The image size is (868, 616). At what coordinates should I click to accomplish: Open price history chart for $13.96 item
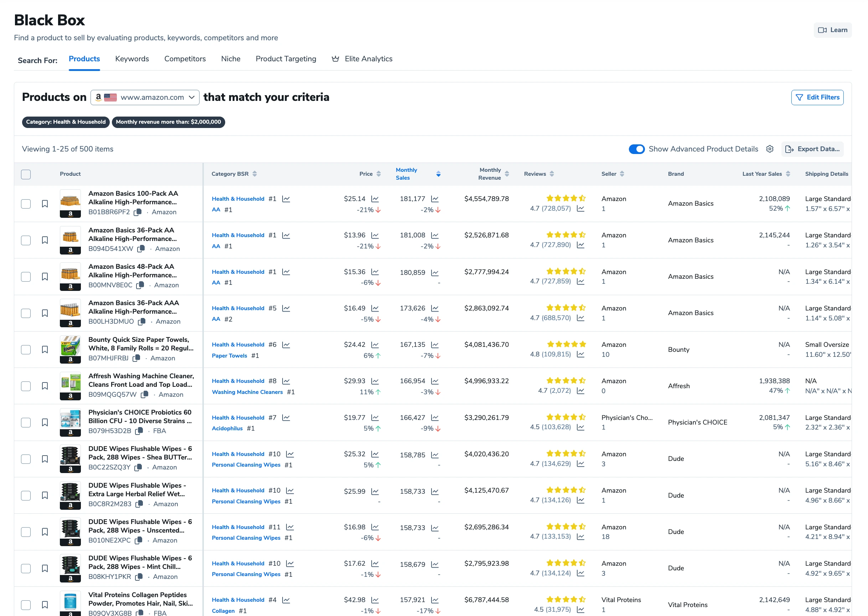tap(375, 236)
